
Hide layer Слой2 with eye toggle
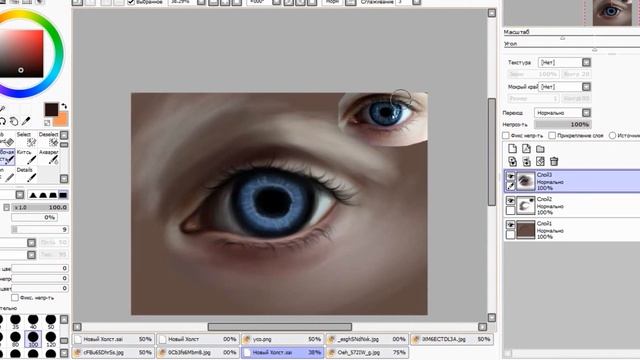[510, 201]
